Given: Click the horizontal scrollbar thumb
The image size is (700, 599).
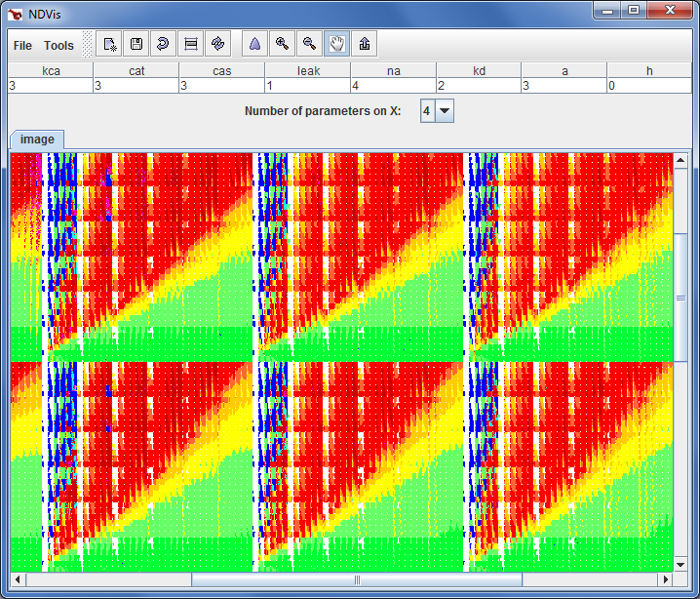Looking at the screenshot, I should pos(357,579).
